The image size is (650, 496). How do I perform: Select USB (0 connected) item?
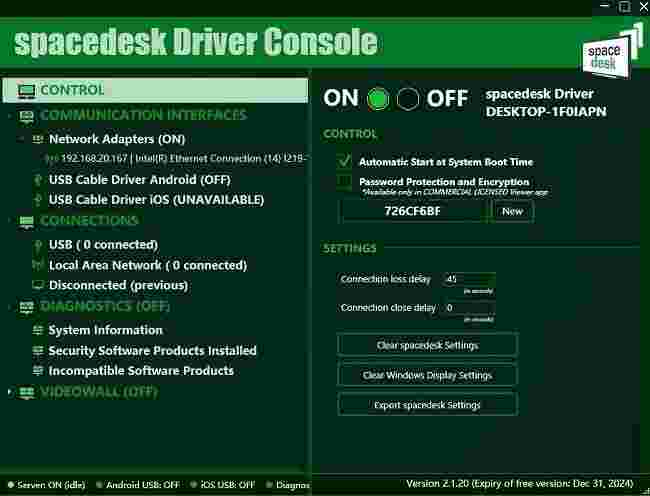(x=103, y=245)
